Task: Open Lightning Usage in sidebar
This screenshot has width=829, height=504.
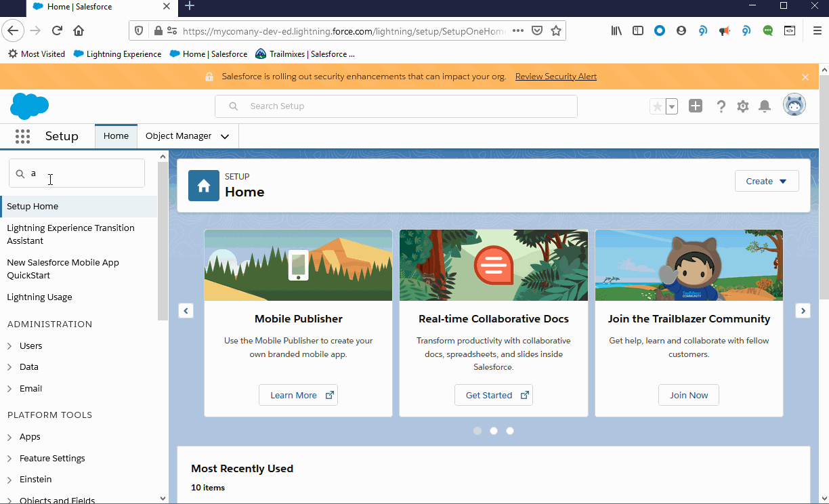Action: 39,297
